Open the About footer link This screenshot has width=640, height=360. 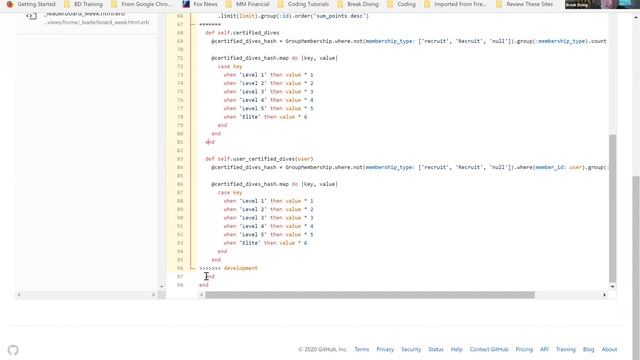click(609, 349)
